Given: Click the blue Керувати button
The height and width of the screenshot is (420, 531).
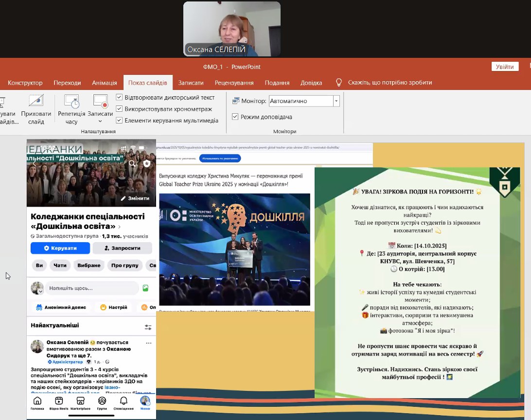Looking at the screenshot, I should [x=60, y=248].
